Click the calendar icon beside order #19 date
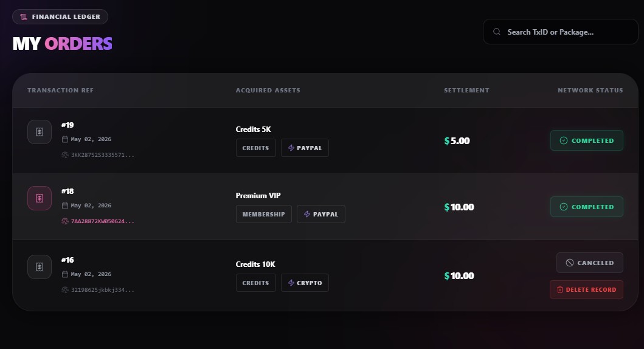This screenshot has height=349, width=644. [x=65, y=139]
